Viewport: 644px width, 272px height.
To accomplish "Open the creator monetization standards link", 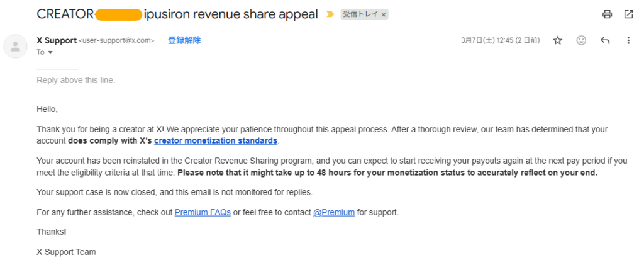I will (216, 140).
